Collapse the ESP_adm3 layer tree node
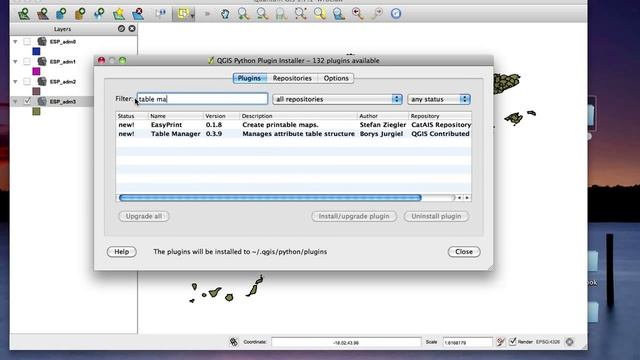The height and width of the screenshot is (360, 640). (x=15, y=101)
